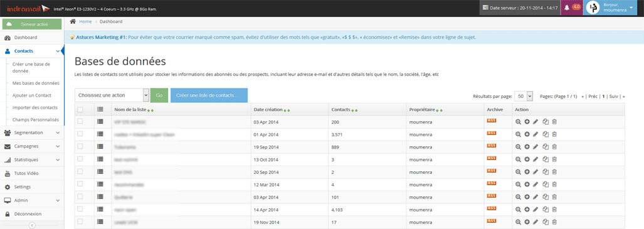Click the RSS archive icon in the 12 Mar 2014 row
Viewport: 644px width, 229px height.
click(492, 183)
